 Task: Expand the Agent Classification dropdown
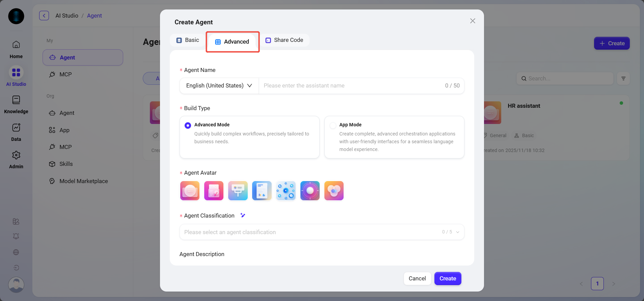tap(458, 232)
